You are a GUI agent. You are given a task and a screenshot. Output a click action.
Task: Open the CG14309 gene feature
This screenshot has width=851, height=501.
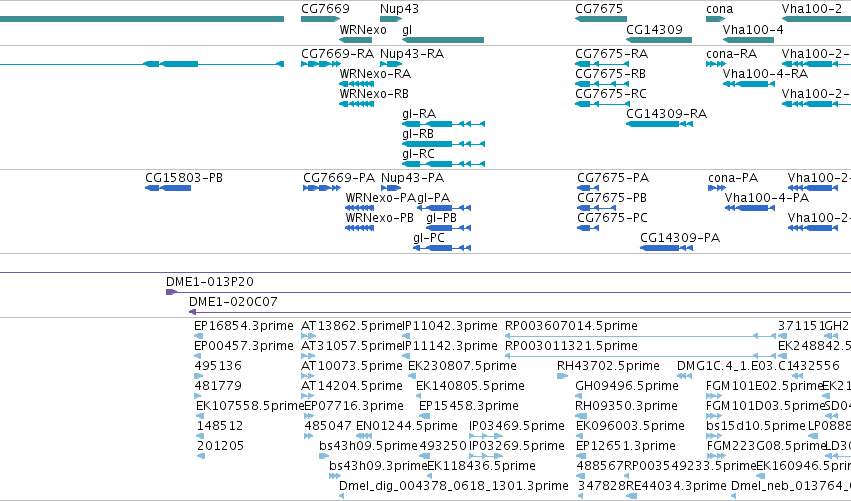pyautogui.click(x=659, y=40)
